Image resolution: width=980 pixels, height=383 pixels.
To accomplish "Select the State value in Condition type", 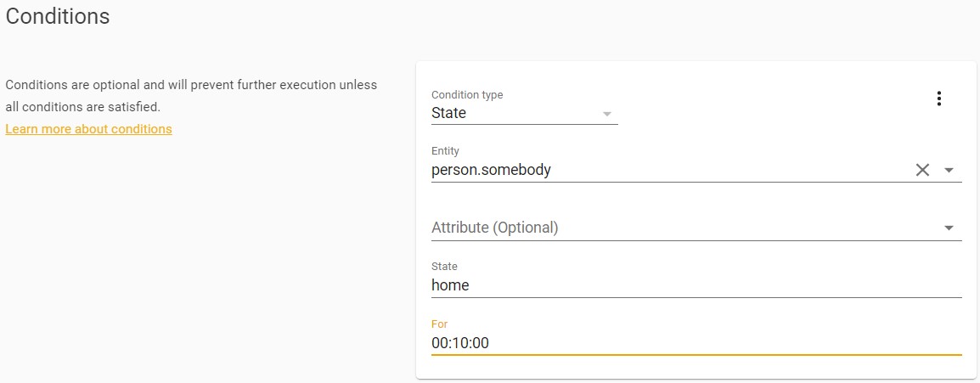I will point(449,113).
